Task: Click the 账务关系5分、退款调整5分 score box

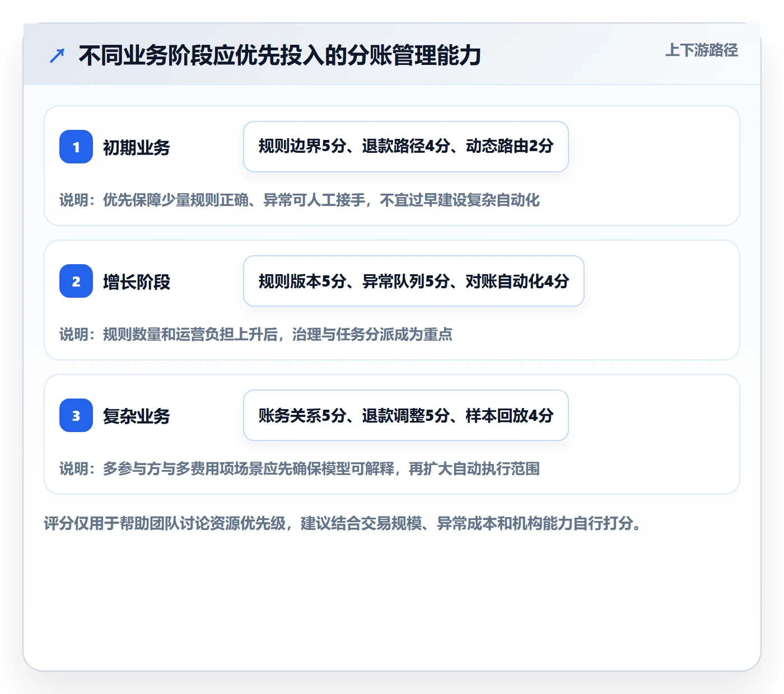Action: click(406, 415)
